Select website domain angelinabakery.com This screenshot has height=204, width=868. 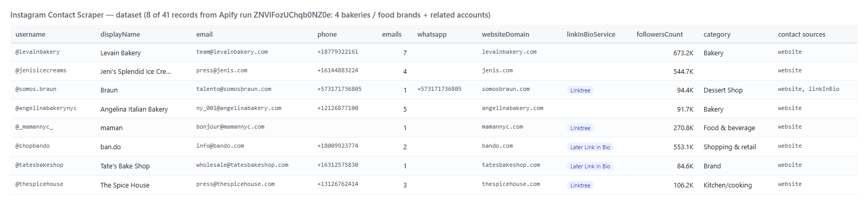pos(513,108)
